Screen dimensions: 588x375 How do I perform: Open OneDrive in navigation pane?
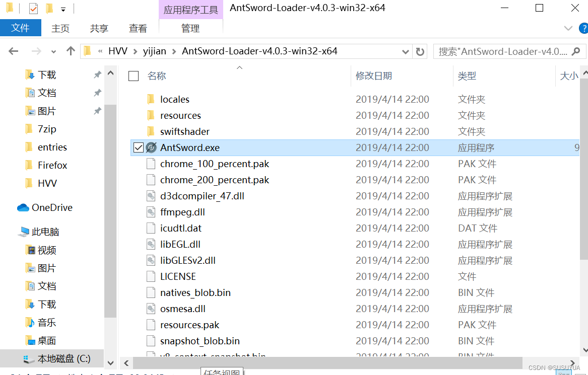pos(45,207)
